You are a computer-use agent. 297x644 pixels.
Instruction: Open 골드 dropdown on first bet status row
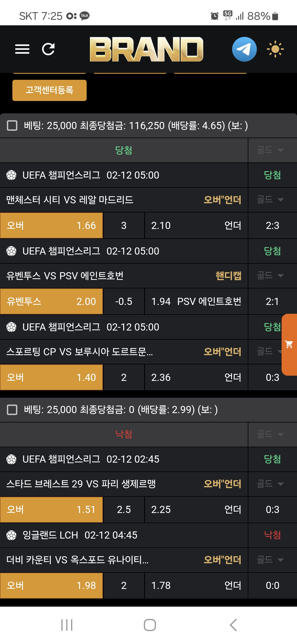(270, 150)
